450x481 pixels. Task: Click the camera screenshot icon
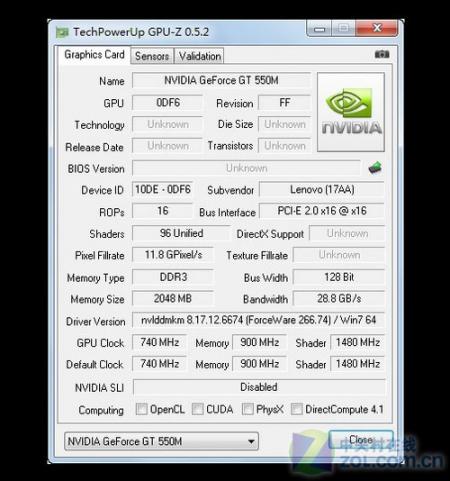click(x=382, y=54)
